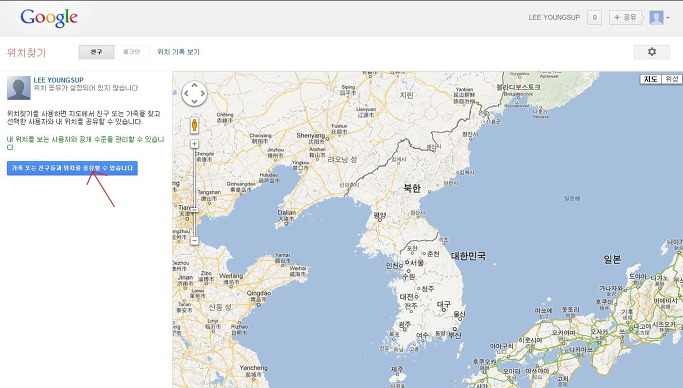Click the 지린 label on map
Image resolution: width=683 pixels, height=388 pixels.
coord(407,94)
